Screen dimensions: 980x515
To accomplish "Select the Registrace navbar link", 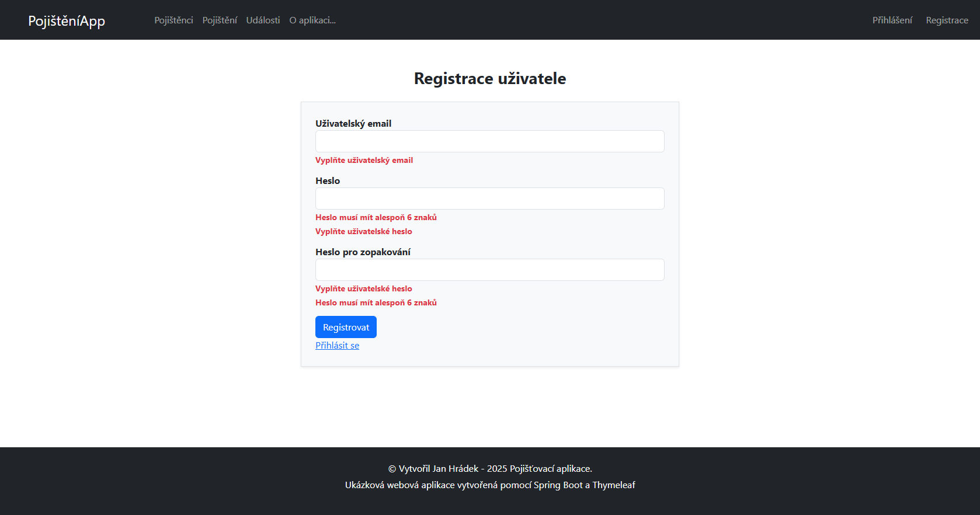I will (x=947, y=19).
